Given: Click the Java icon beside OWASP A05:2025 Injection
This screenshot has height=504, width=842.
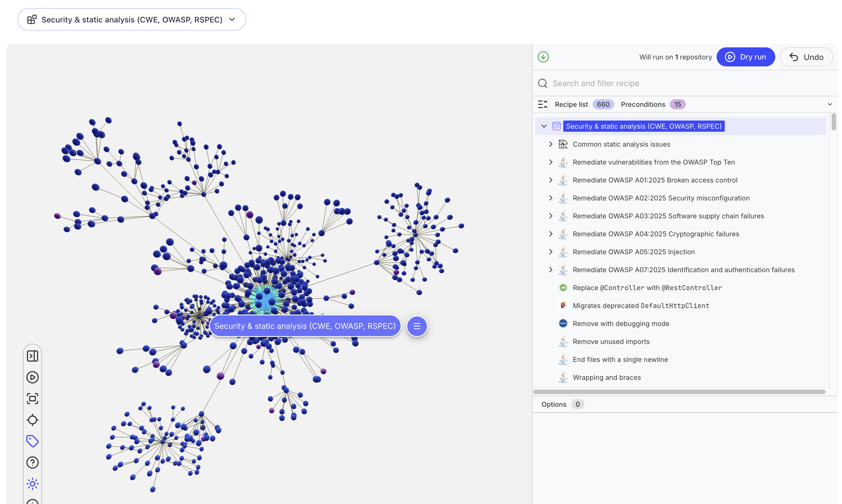Looking at the screenshot, I should point(563,252).
